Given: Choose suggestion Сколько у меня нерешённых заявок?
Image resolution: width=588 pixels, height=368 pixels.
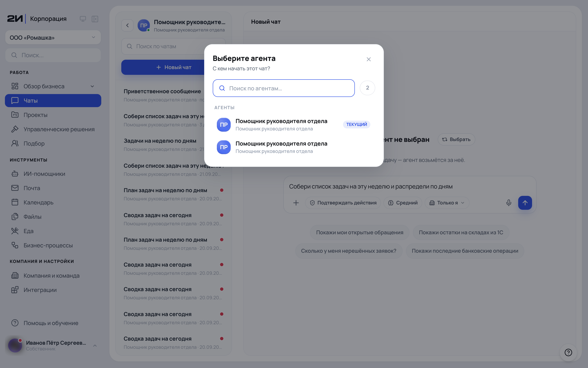Looking at the screenshot, I should [349, 251].
